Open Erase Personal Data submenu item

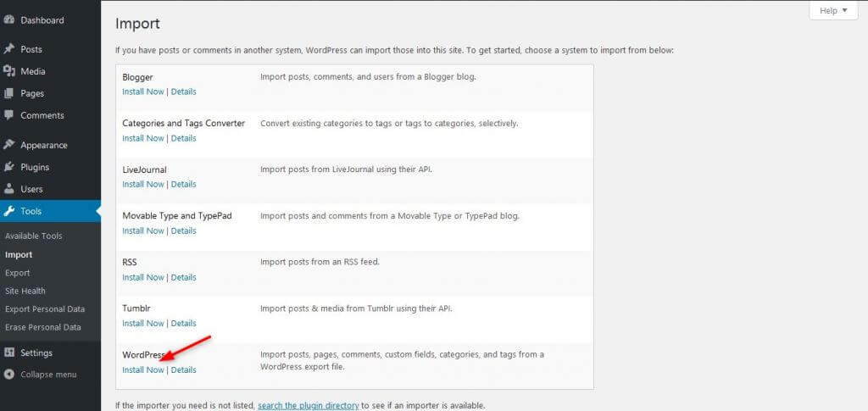[43, 327]
